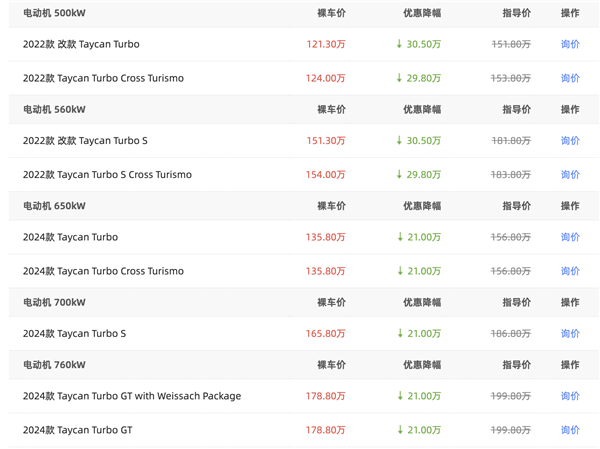The height and width of the screenshot is (449, 600).
Task: Open the 2022款 改款 Taycan Turbo model name
Action: [x=81, y=44]
